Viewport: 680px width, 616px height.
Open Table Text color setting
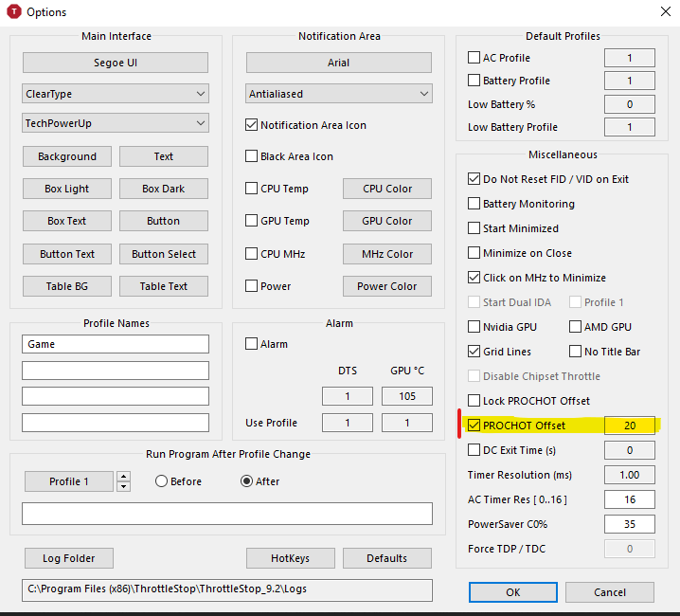pyautogui.click(x=164, y=286)
